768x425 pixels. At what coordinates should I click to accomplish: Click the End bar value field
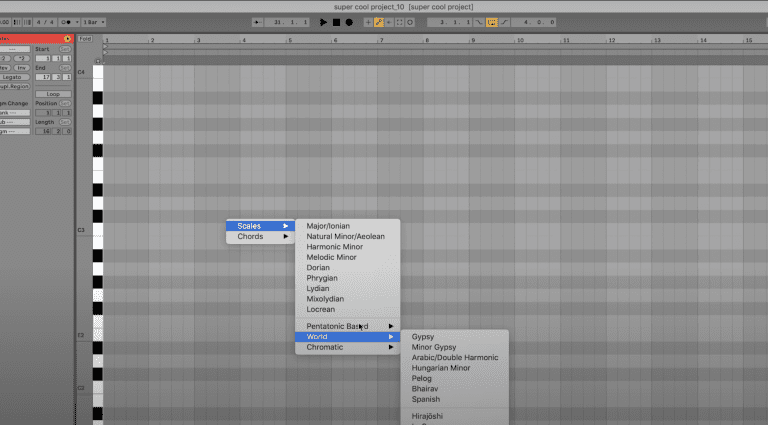coord(45,76)
